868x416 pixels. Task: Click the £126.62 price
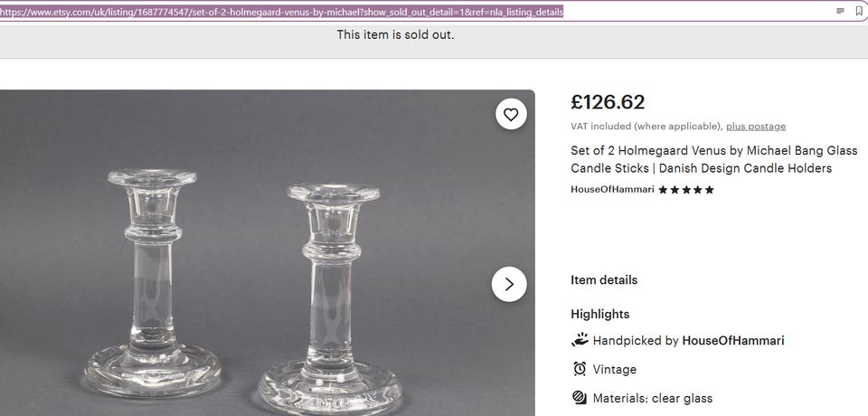[608, 102]
